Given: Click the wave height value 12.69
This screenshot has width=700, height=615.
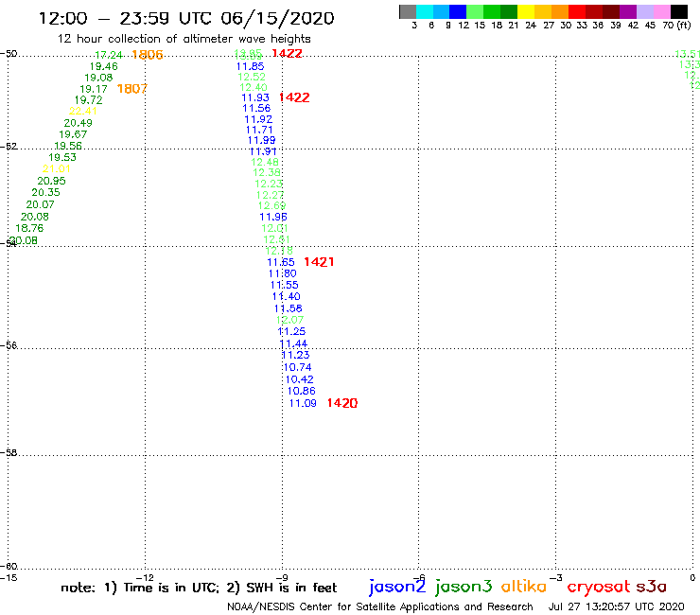Looking at the screenshot, I should tap(271, 205).
